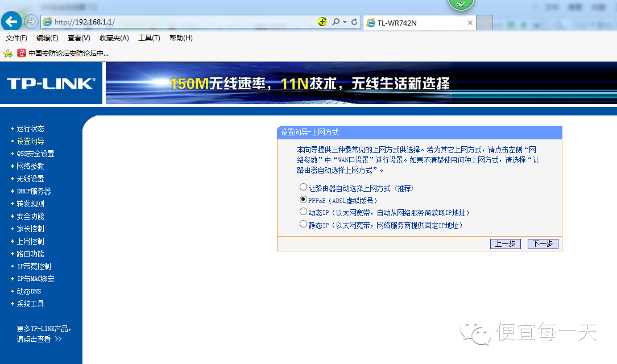Image resolution: width=617 pixels, height=364 pixels.
Task: Click the browser forward arrow button
Action: [x=31, y=21]
